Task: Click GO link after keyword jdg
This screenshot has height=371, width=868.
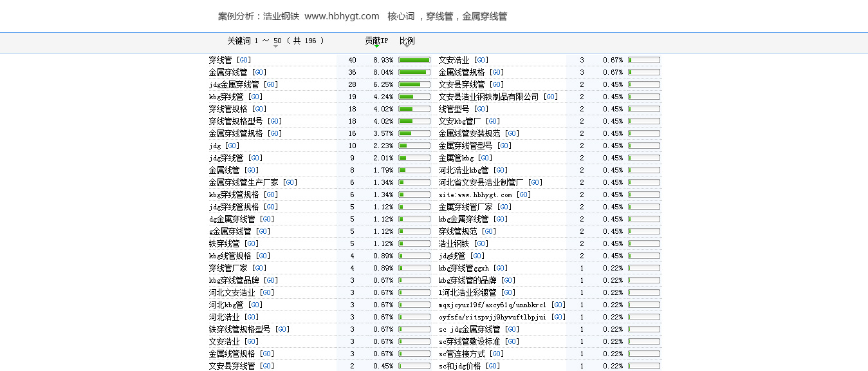Action: click(232, 146)
